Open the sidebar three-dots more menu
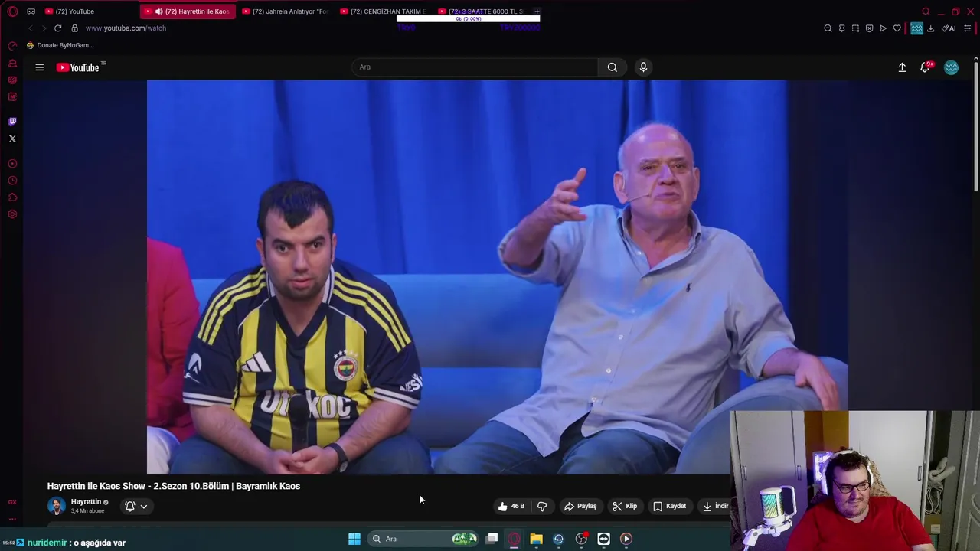 12,518
